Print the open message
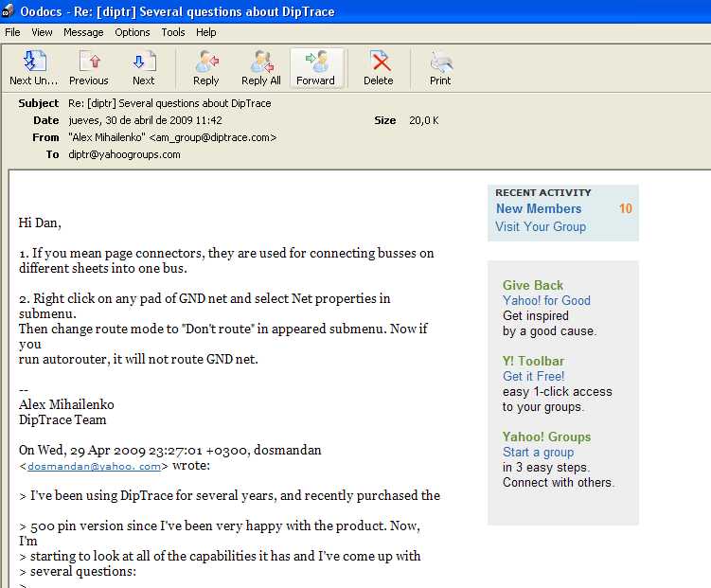The image size is (711, 588). coord(440,68)
